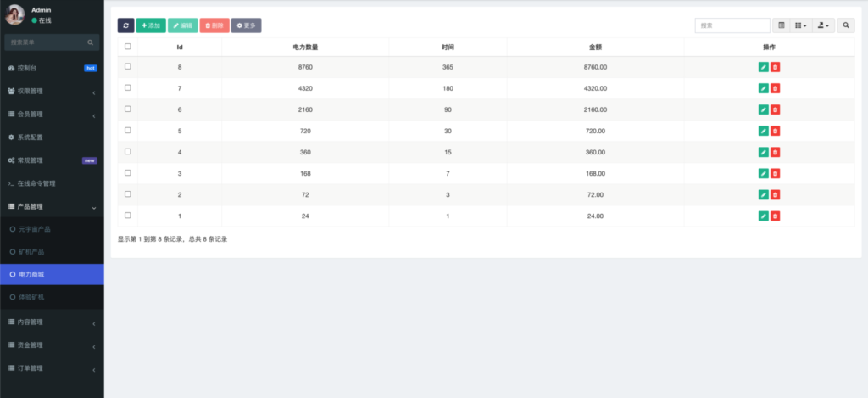
Task: Click the 搜索菜单 sidebar search field
Action: pos(47,42)
